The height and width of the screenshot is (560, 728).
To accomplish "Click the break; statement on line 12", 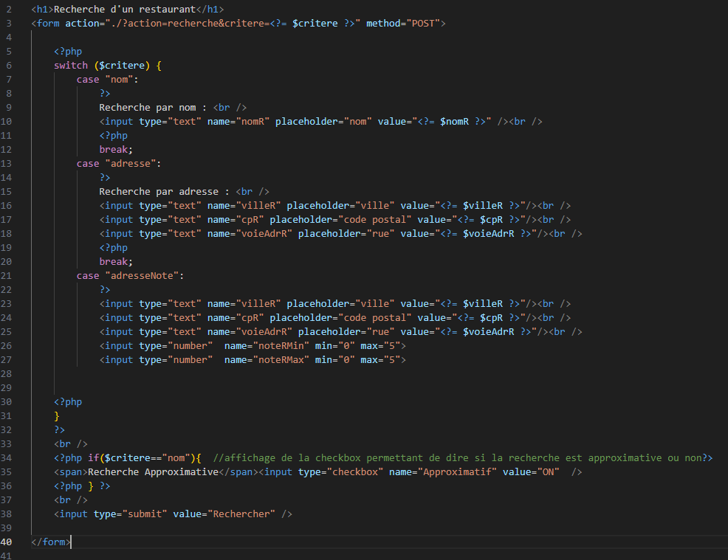I will click(x=116, y=149).
